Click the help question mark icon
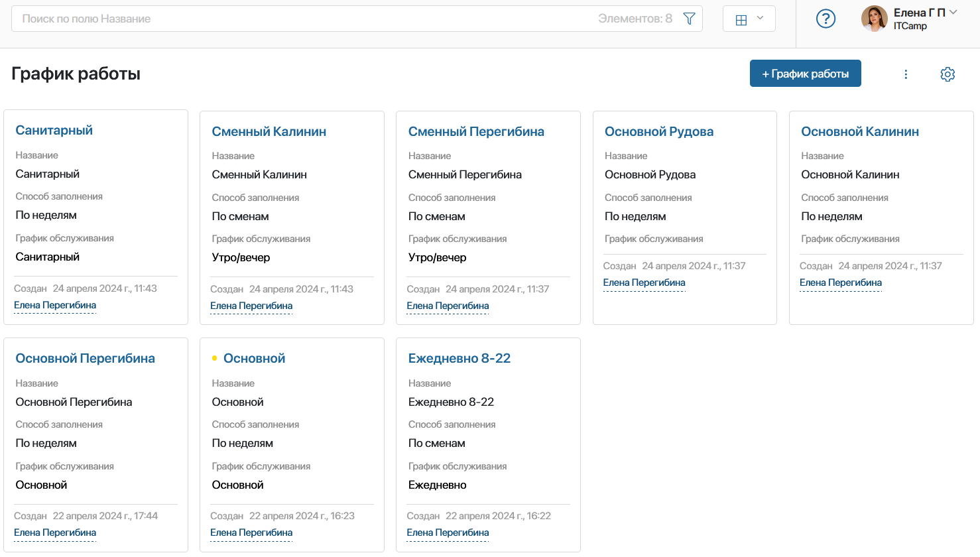Screen dimensions: 980x557 click(826, 19)
